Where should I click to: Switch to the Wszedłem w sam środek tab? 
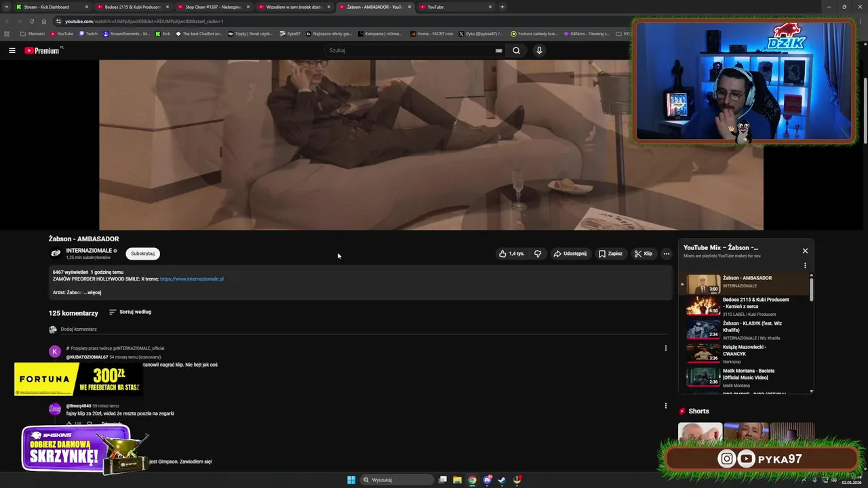point(294,7)
